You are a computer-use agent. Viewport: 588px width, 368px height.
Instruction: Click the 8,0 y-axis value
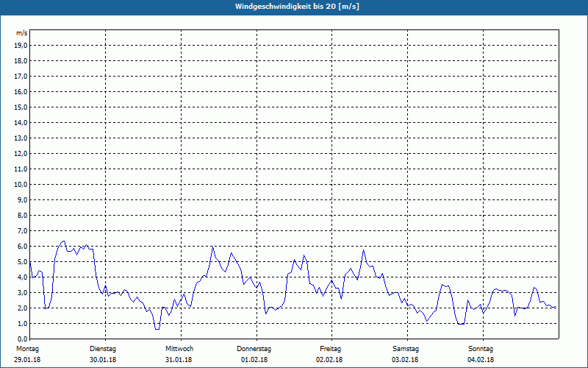(22, 215)
